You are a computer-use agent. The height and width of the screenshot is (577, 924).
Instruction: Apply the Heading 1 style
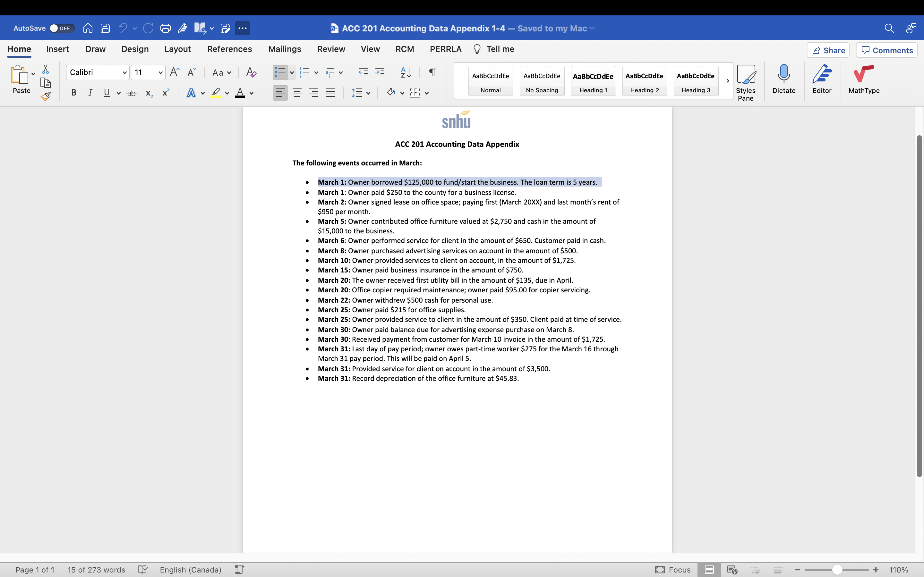pyautogui.click(x=593, y=81)
